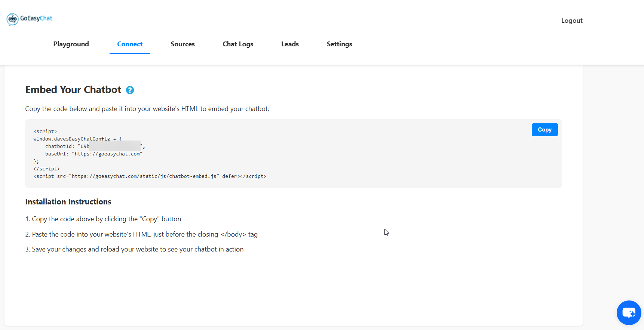The image size is (644, 330).
Task: Open the Sources tab
Action: (x=183, y=44)
